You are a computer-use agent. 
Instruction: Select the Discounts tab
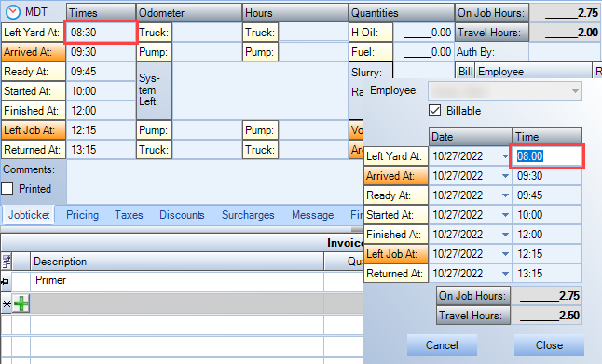click(182, 215)
